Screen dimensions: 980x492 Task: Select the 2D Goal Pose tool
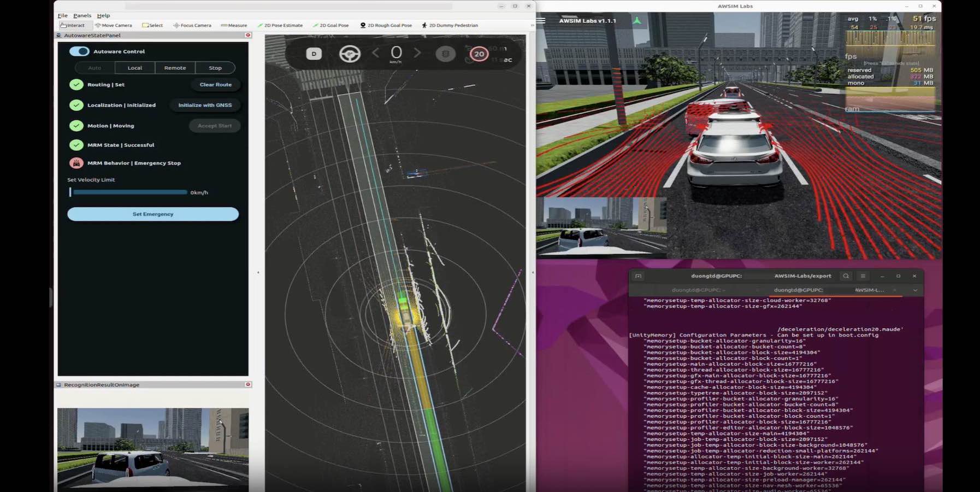click(330, 25)
